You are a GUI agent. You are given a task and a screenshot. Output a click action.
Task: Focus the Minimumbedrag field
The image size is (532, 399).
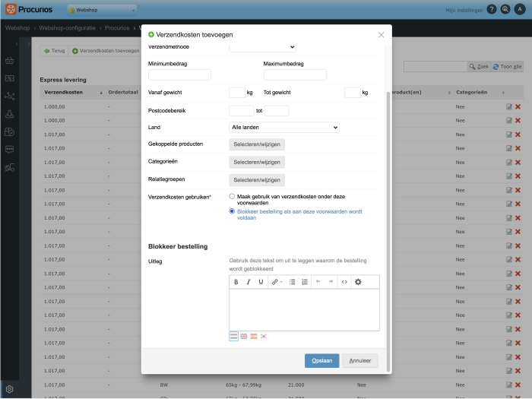pos(179,75)
